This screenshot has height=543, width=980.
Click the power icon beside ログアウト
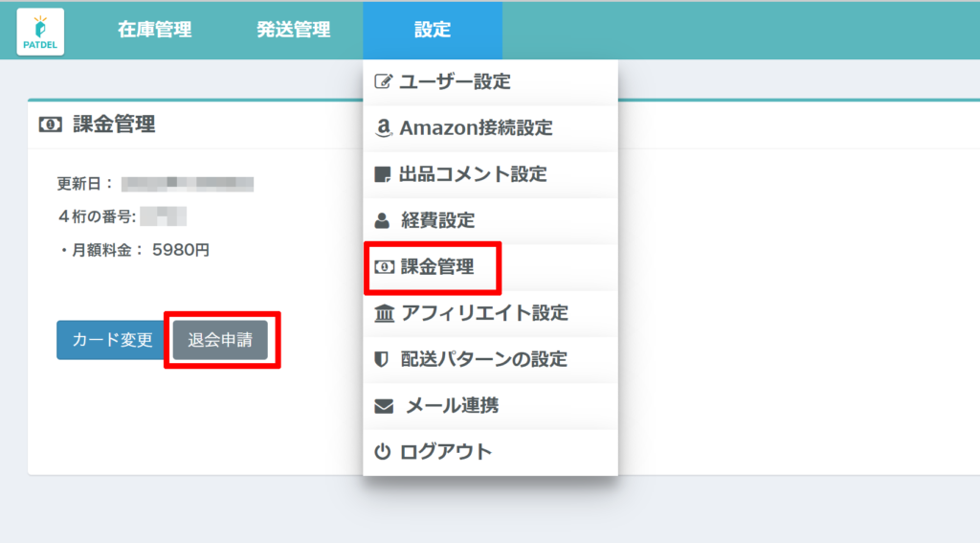[383, 452]
